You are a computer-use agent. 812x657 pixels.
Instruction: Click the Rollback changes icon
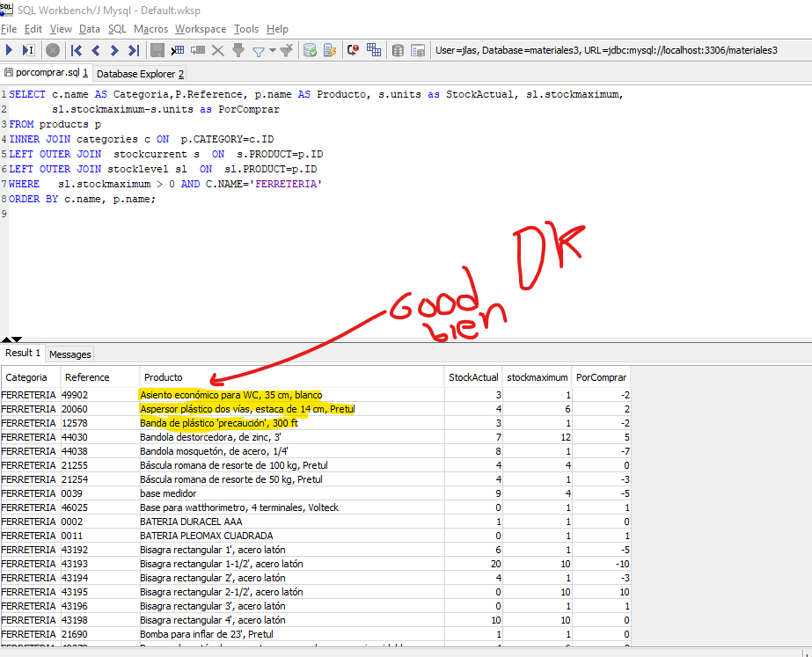(327, 50)
